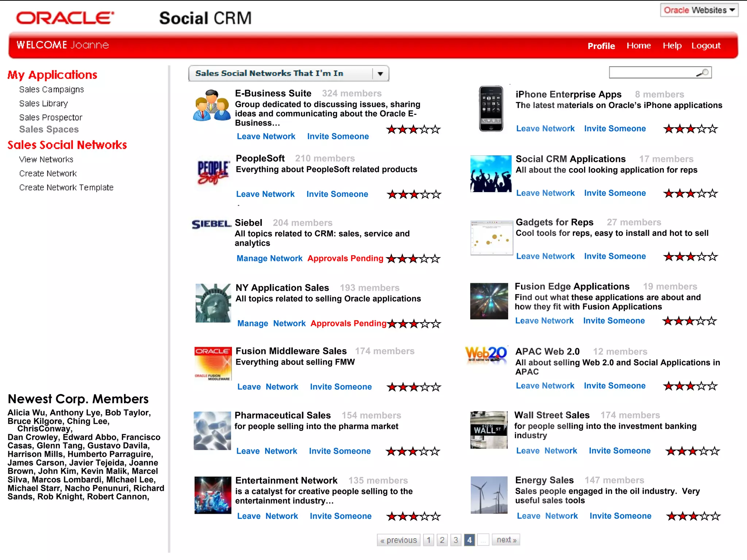The width and height of the screenshot is (747, 560).
Task: Open Sales Spaces in the sidebar
Action: pyautogui.click(x=49, y=129)
